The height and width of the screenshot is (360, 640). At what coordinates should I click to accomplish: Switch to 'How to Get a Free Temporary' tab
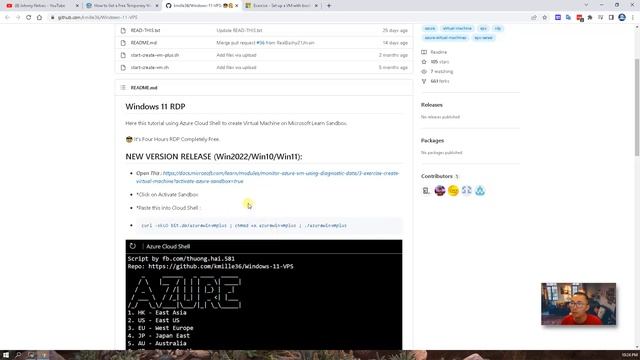click(122, 6)
